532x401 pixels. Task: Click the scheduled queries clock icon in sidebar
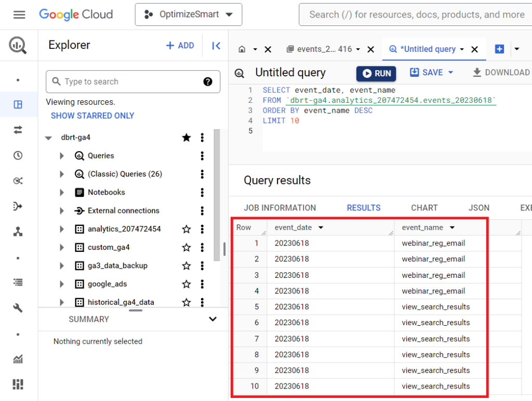[18, 155]
